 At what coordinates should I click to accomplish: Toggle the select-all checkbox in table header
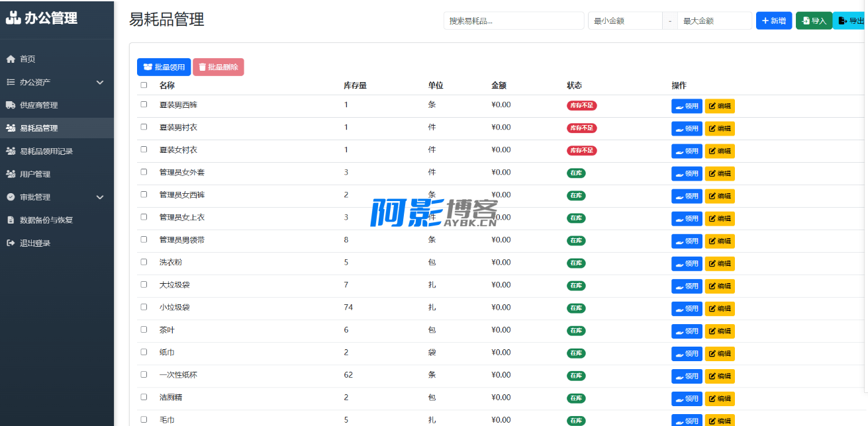click(x=144, y=85)
